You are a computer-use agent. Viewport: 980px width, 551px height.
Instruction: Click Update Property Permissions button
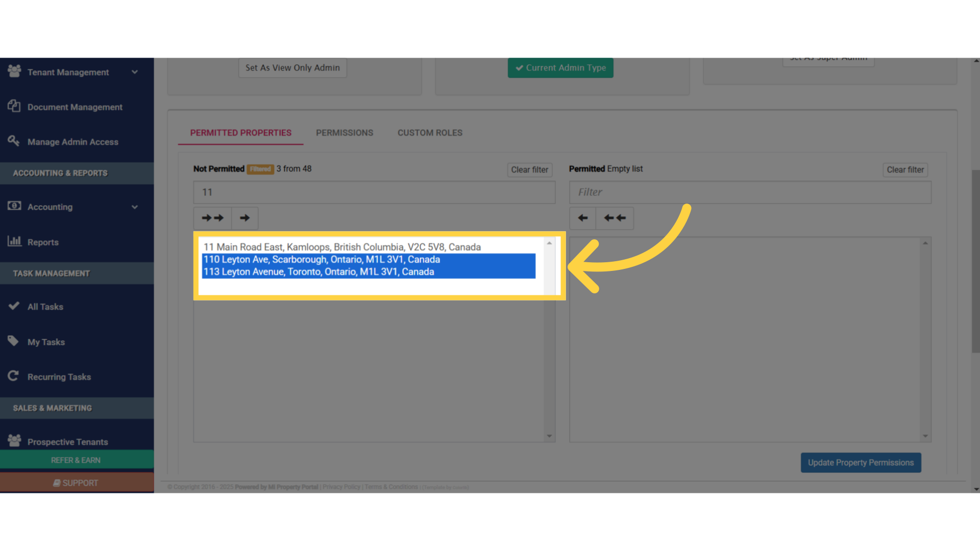click(x=861, y=463)
